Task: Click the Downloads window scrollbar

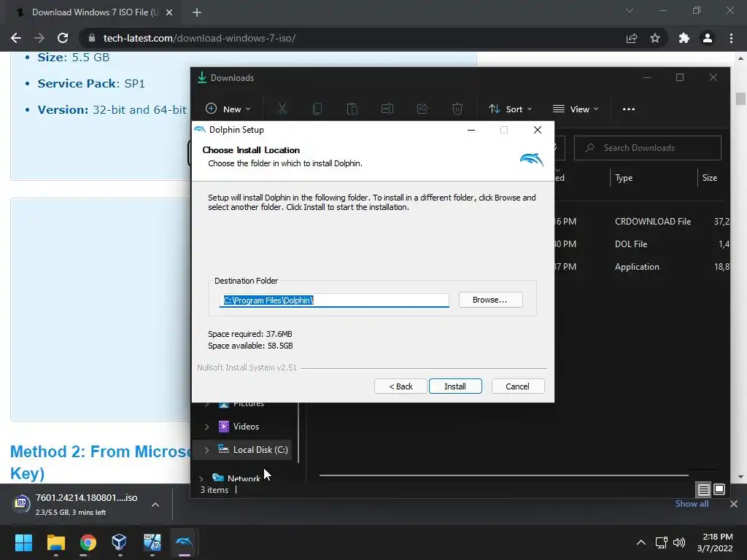Action: click(298, 432)
